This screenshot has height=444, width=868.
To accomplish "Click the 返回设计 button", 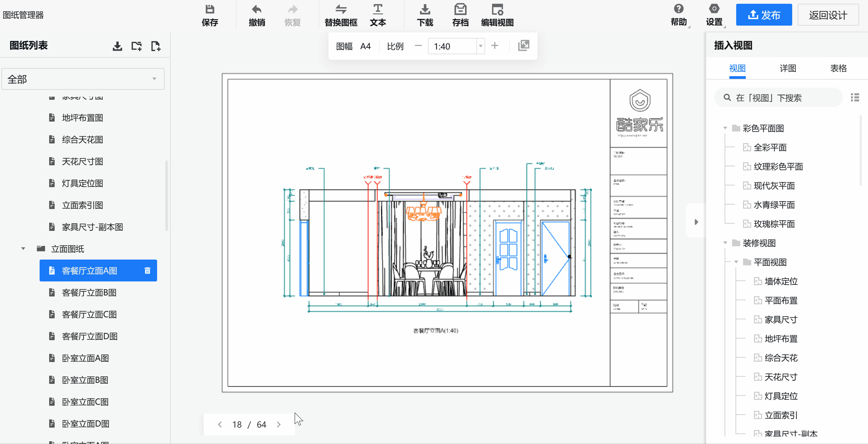I will tap(828, 15).
